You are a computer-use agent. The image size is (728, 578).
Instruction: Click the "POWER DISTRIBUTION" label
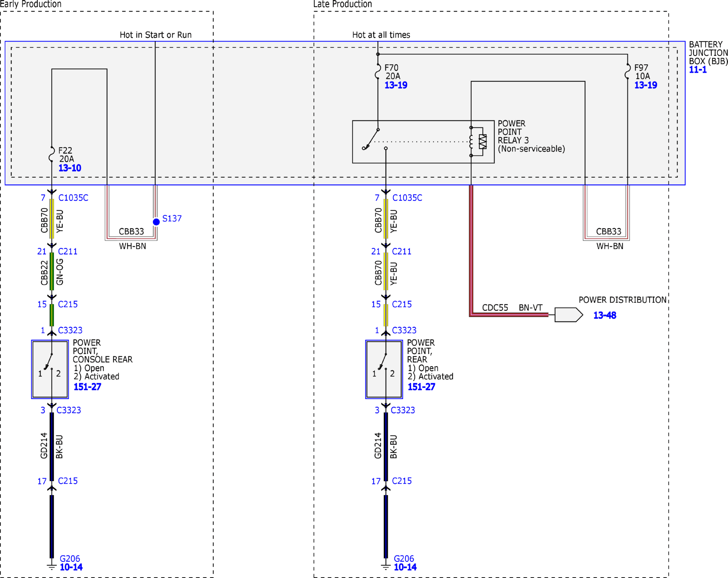click(622, 300)
